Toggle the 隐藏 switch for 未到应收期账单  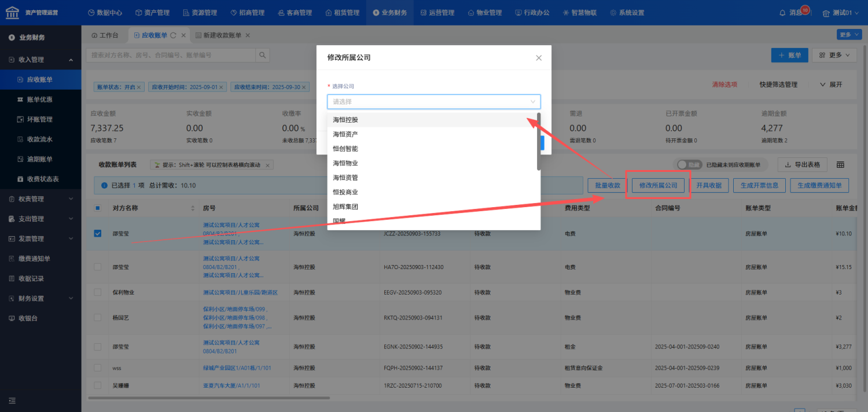point(690,165)
